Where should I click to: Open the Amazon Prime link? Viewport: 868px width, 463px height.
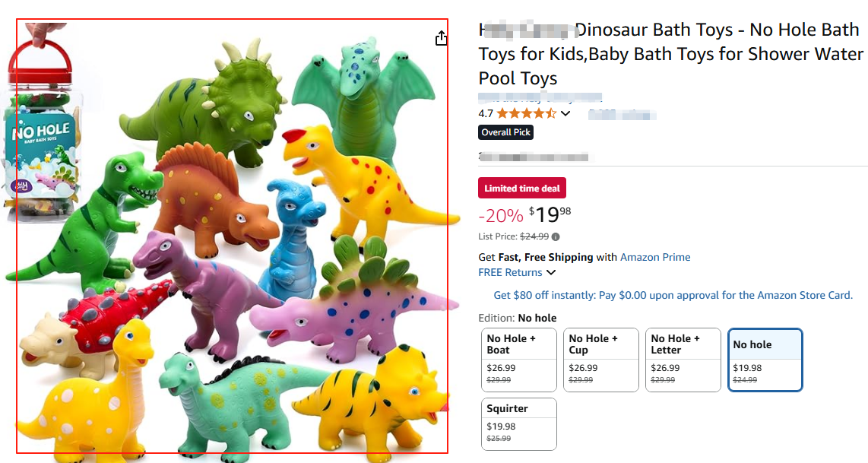(x=655, y=257)
